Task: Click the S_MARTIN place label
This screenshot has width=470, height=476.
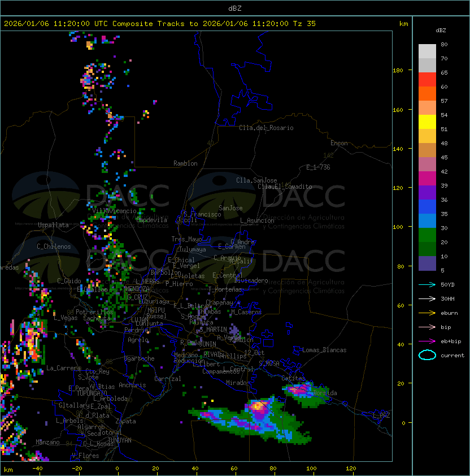Action: (213, 329)
